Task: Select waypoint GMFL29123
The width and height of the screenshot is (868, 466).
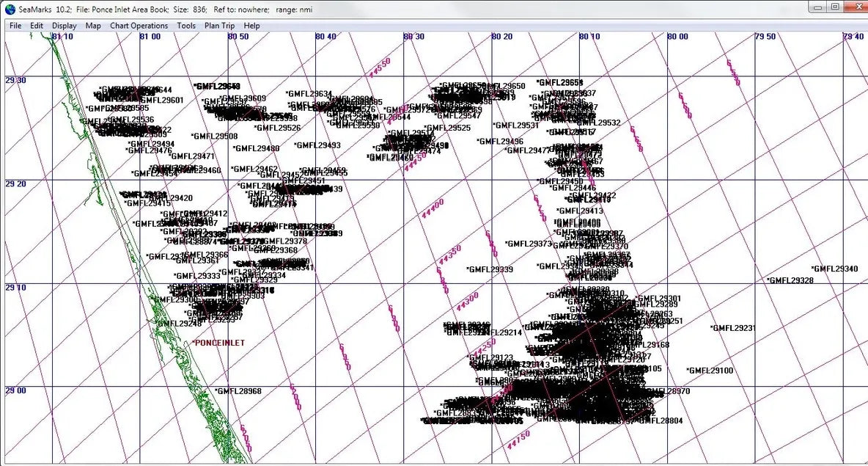Action: coord(490,357)
